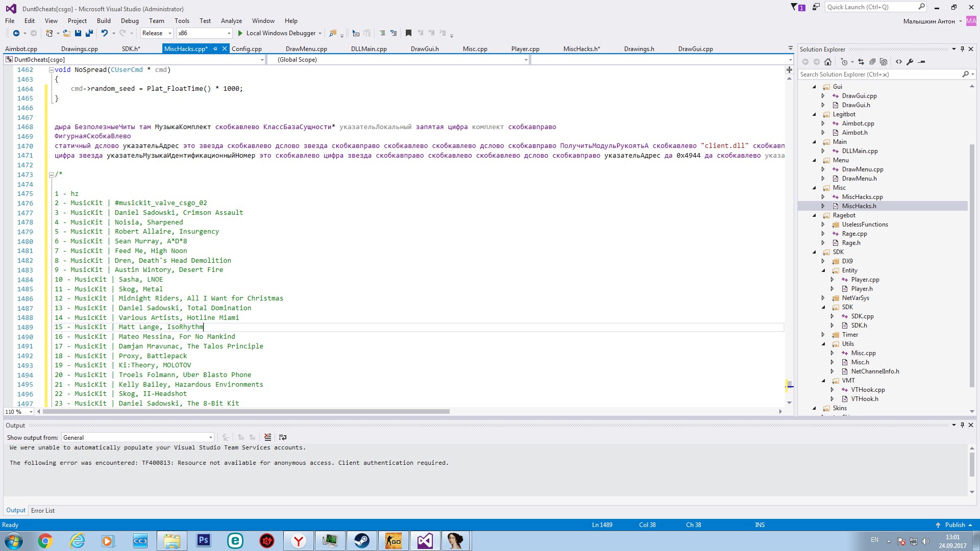Click the Windows Start button
Viewport: 980px width, 551px height.
(14, 541)
